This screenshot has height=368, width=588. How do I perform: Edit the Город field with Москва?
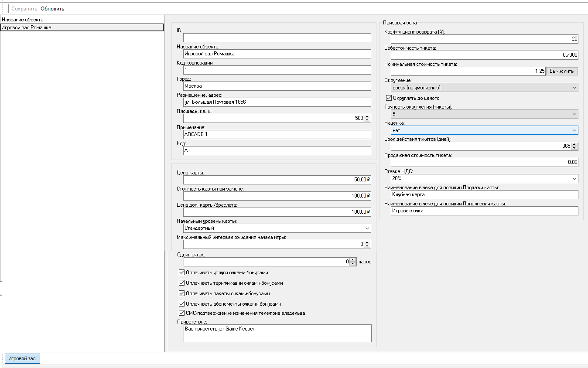277,86
